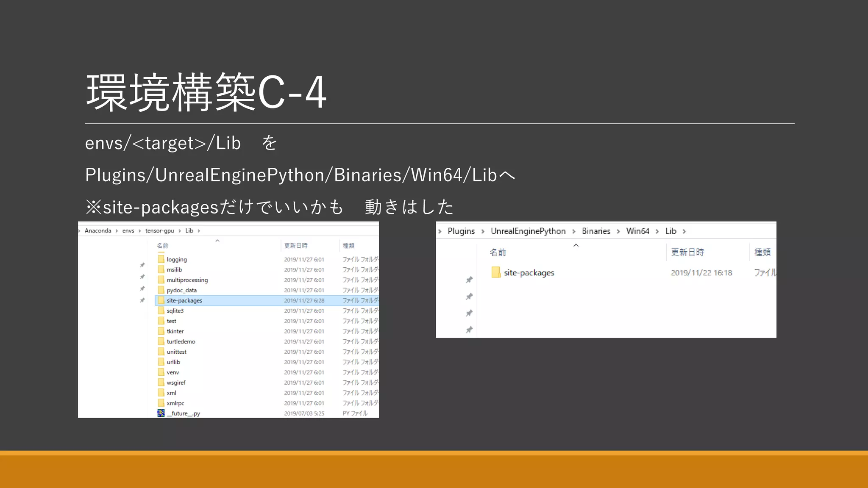Click the pin icon beside the logging row
The width and height of the screenshot is (868, 488).
142,265
